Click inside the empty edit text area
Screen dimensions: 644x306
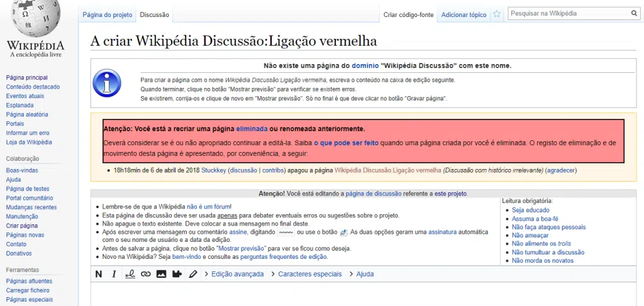pyautogui.click(x=363, y=293)
